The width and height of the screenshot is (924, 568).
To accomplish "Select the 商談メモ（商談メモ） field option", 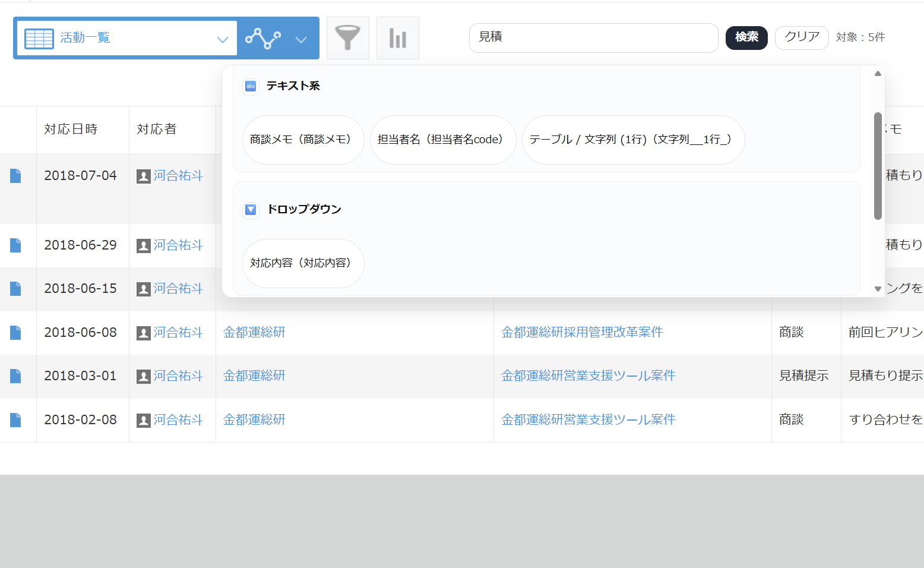I will 303,140.
